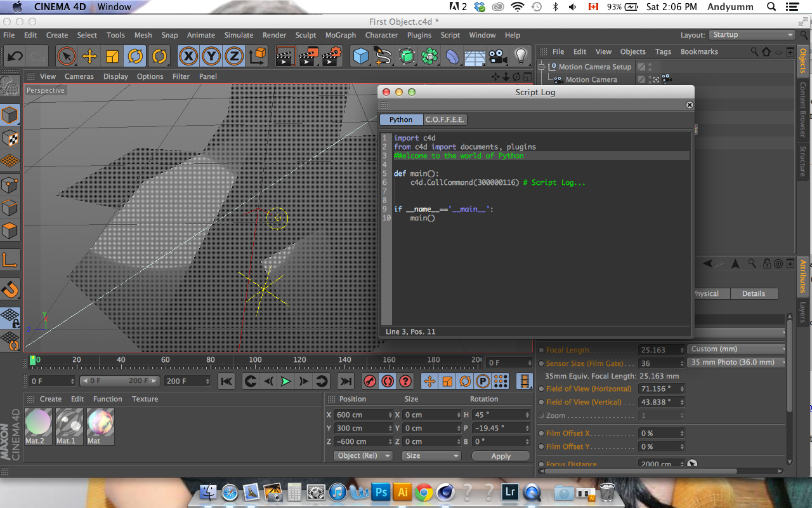Open the 35 mm Photo sensor dropdown
Image resolution: width=812 pixels, height=508 pixels.
pyautogui.click(x=737, y=363)
